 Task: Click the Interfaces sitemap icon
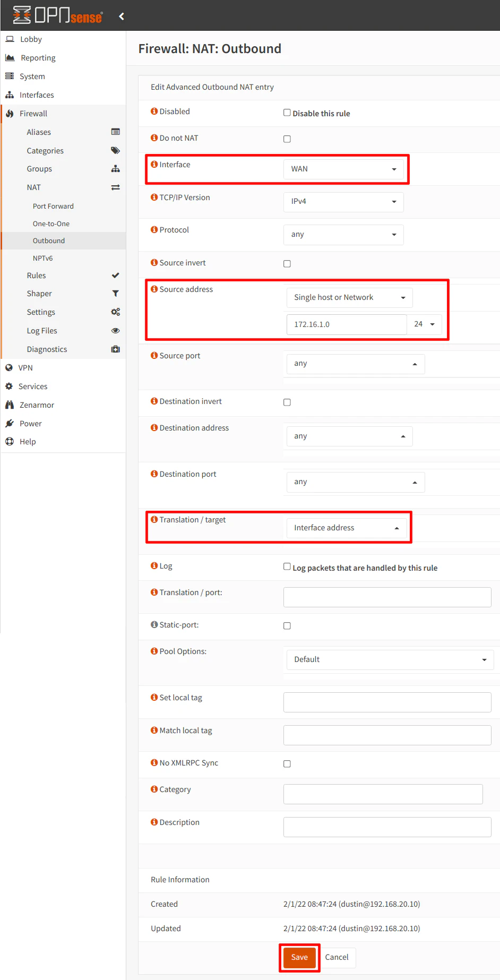point(10,94)
